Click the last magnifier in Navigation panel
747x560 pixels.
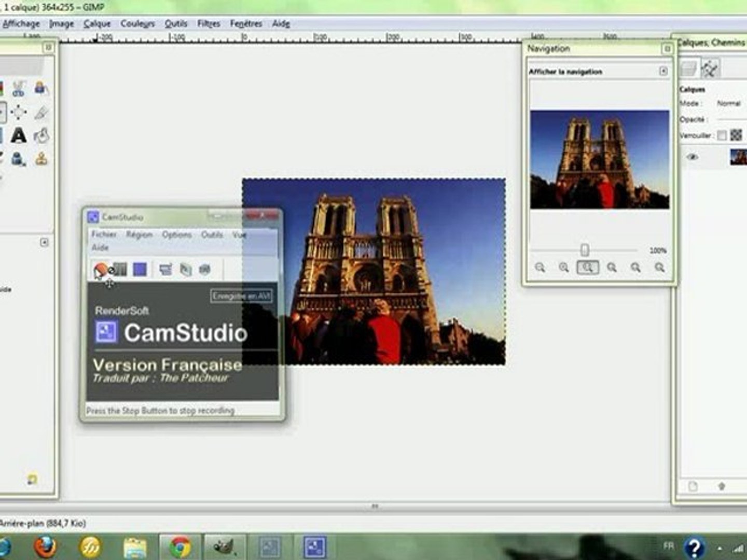point(660,268)
